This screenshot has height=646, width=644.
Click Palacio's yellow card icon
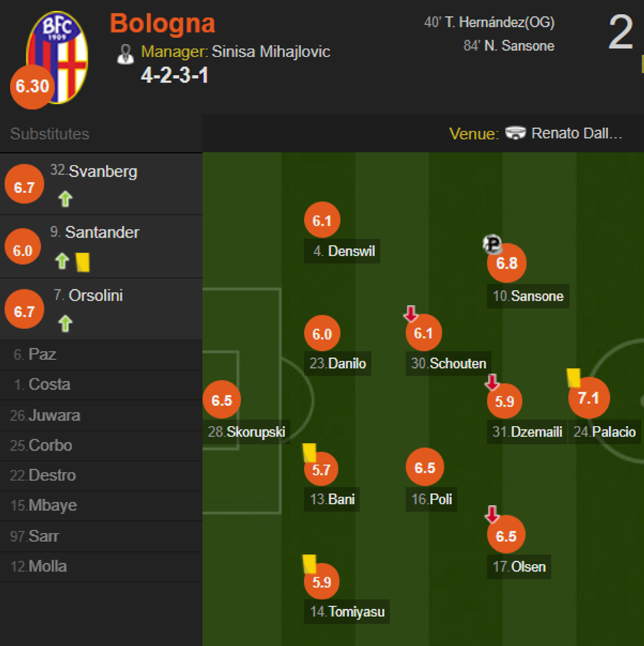click(573, 377)
